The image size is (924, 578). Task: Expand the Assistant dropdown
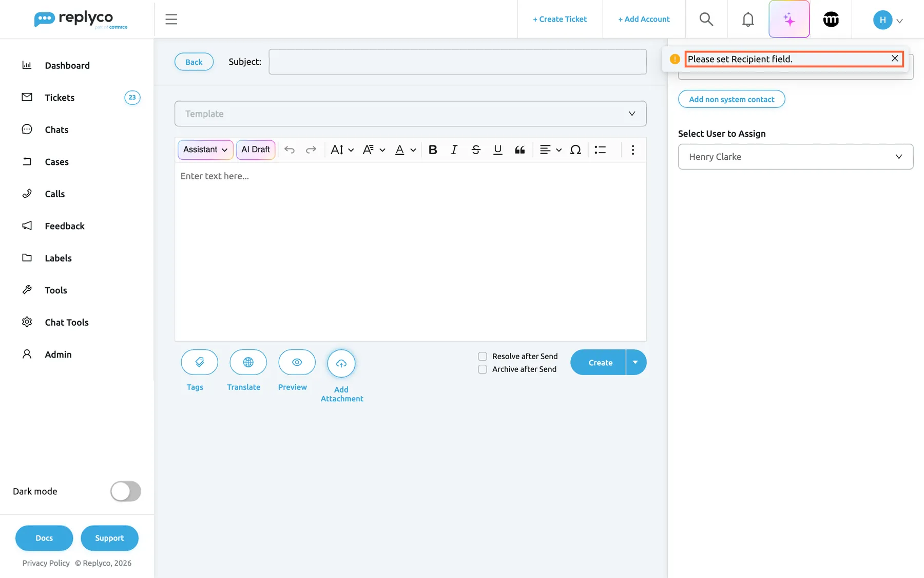click(205, 150)
